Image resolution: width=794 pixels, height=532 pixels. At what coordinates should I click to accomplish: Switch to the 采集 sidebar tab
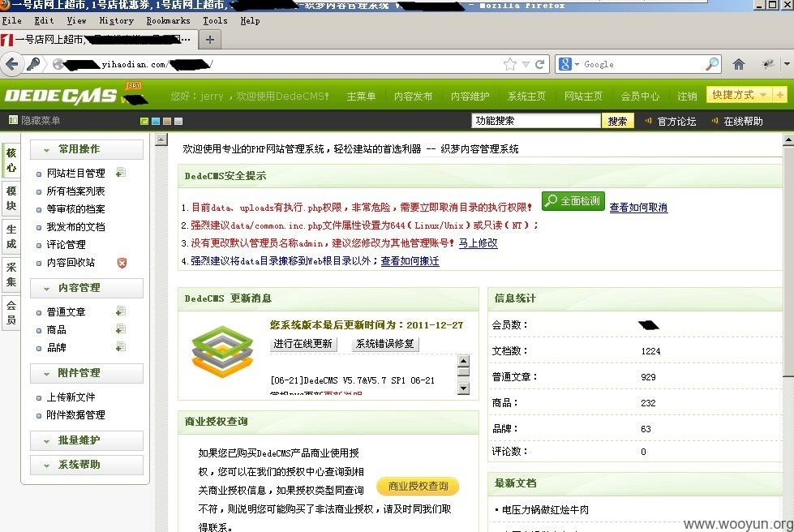(11, 275)
